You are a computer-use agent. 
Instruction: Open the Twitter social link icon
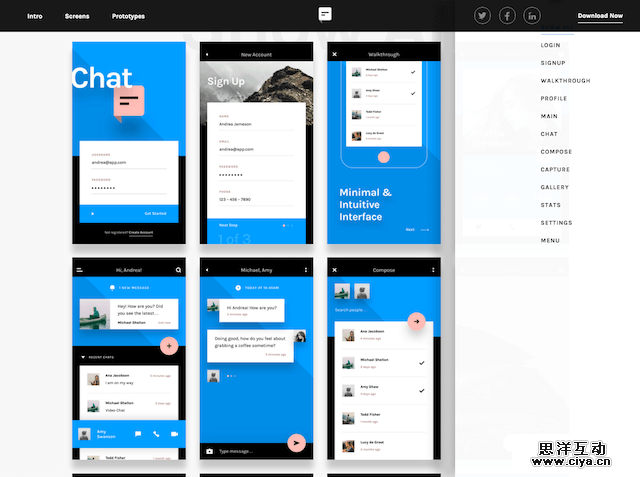[x=483, y=16]
